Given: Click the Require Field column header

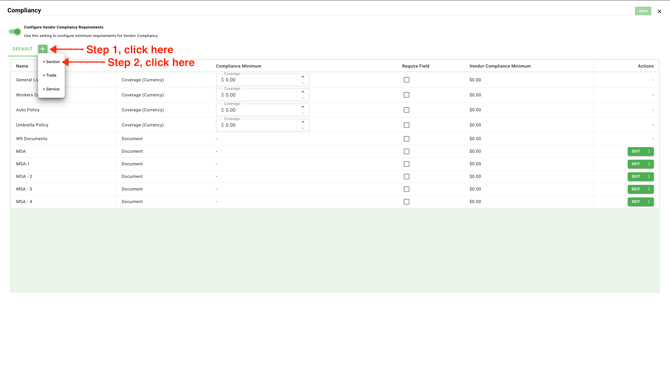Looking at the screenshot, I should pyautogui.click(x=416, y=66).
